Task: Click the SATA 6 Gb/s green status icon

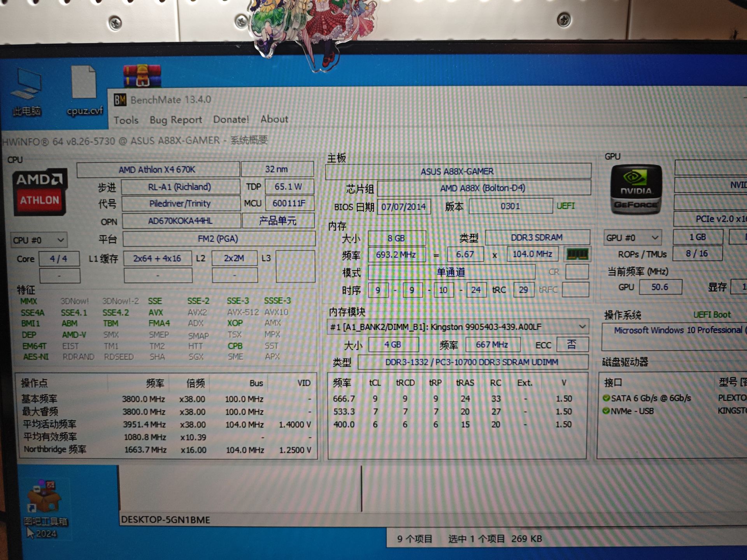Action: (x=606, y=398)
